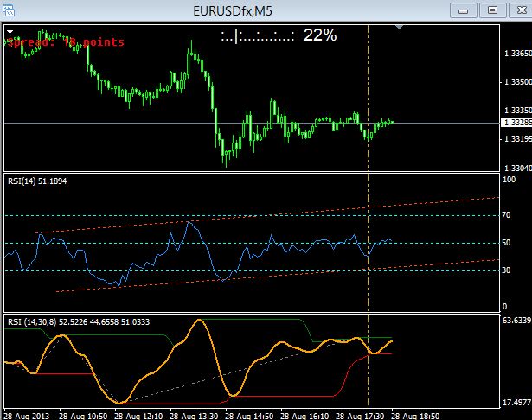Click the dotted progress indicator beside 22%
Image resolution: width=532 pixels, height=420 pixels.
coord(258,35)
